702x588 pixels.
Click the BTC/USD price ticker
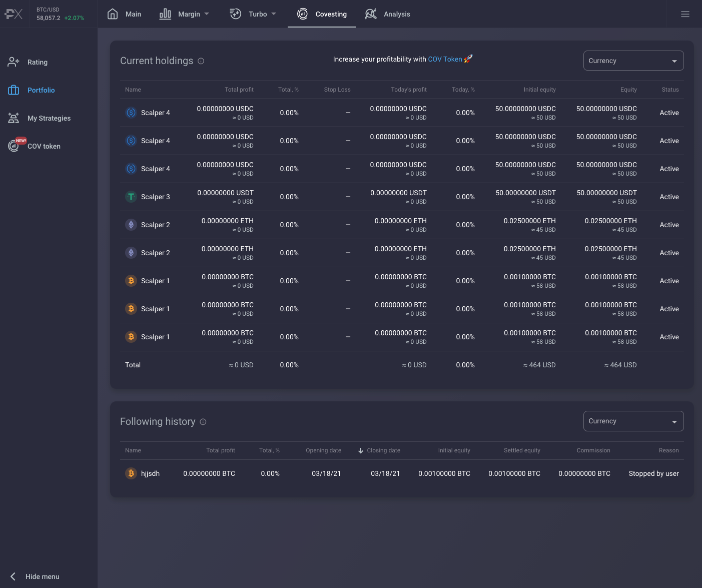(x=60, y=14)
